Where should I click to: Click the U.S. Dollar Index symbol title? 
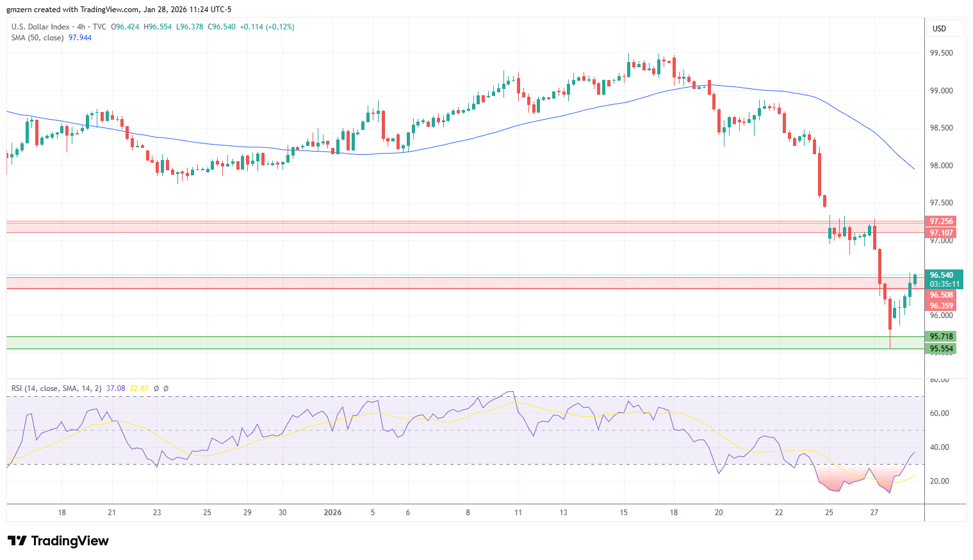pos(40,27)
